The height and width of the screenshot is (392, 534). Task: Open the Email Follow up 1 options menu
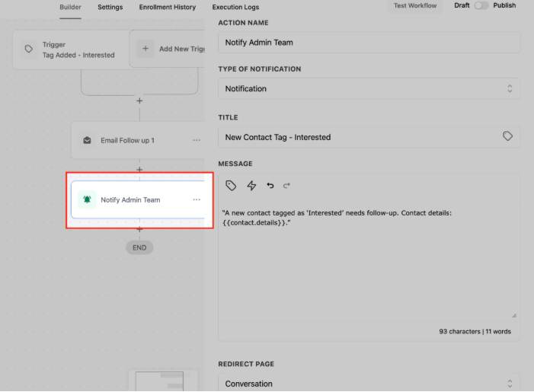[x=197, y=141]
